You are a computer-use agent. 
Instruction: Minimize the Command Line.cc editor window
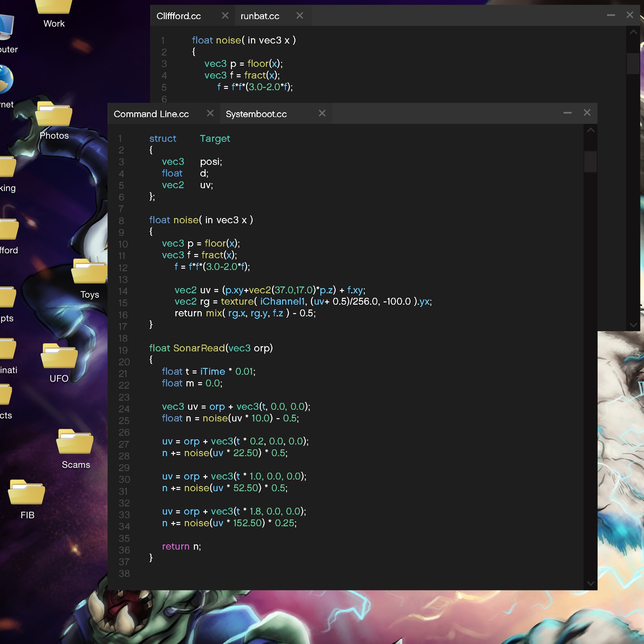click(x=567, y=113)
